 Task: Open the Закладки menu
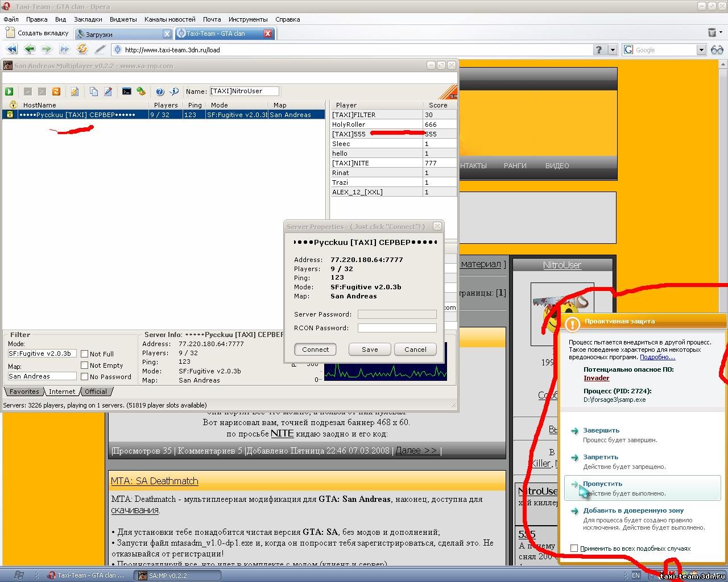click(x=88, y=19)
